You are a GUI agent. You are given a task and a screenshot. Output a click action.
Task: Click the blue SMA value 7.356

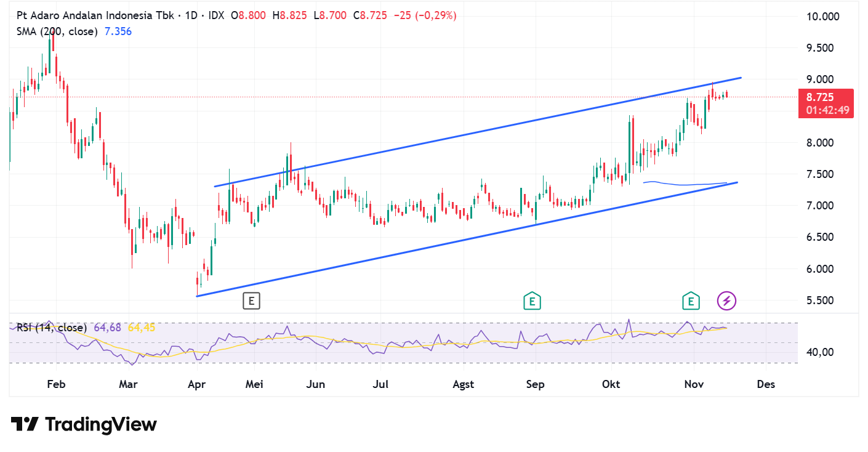118,31
